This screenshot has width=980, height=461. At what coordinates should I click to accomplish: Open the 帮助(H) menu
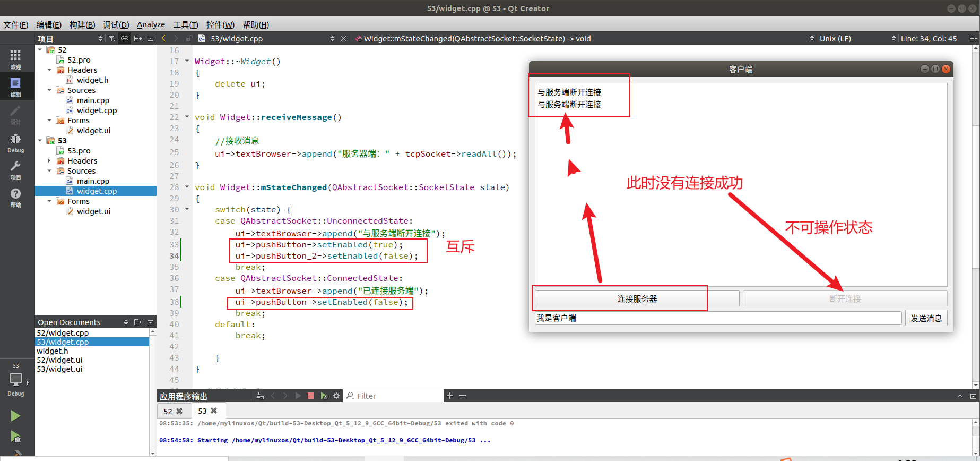[256, 24]
